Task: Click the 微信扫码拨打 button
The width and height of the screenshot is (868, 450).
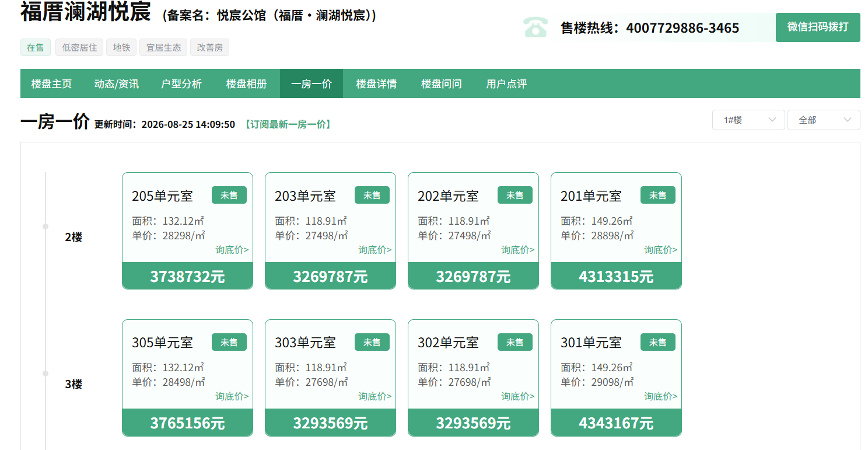Action: pos(818,27)
